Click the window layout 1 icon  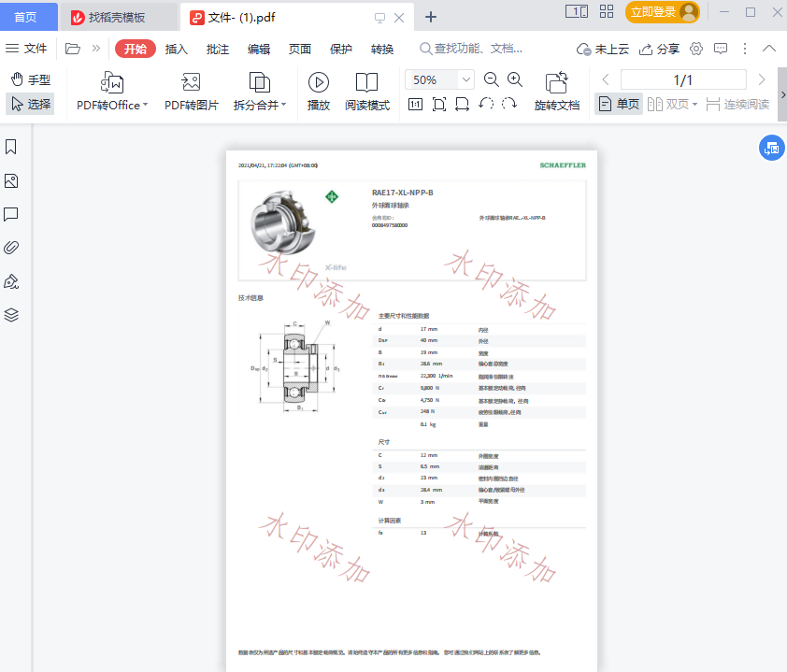click(x=577, y=11)
